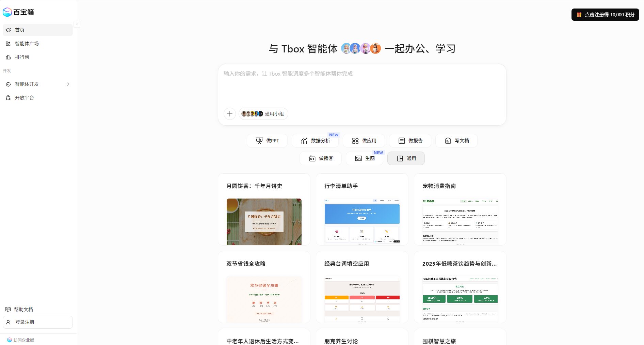Click the 10,000 积分 registration banner
The image size is (644, 345).
tap(605, 15)
